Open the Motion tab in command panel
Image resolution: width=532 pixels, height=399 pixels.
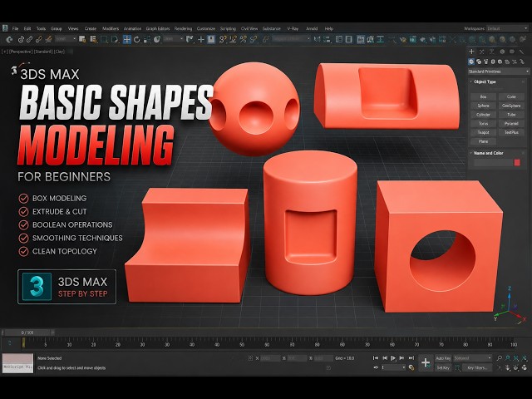tap(502, 52)
